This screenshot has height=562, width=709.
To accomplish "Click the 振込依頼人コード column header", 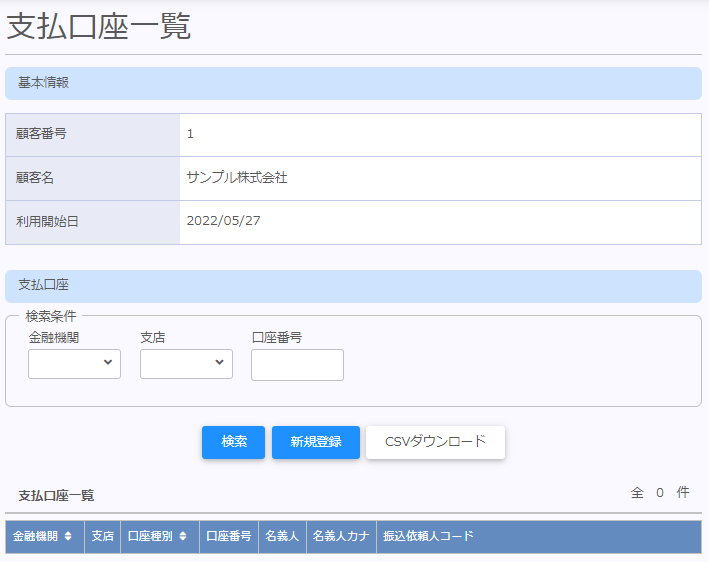I will (428, 537).
